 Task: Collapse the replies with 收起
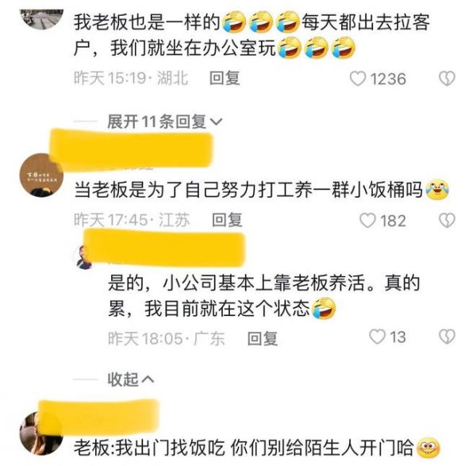[123, 379]
